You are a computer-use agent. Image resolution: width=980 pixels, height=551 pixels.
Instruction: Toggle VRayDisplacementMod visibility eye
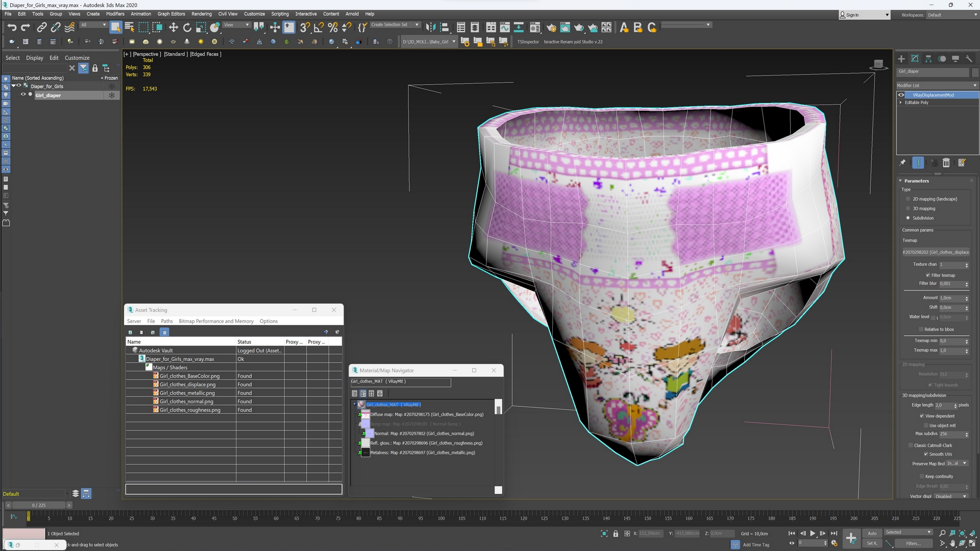[901, 95]
